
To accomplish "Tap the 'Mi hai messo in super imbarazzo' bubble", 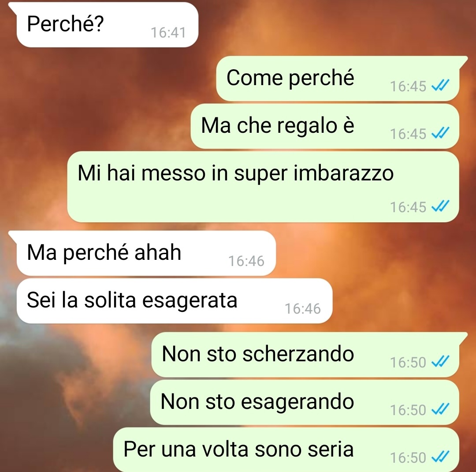I will tap(263, 187).
